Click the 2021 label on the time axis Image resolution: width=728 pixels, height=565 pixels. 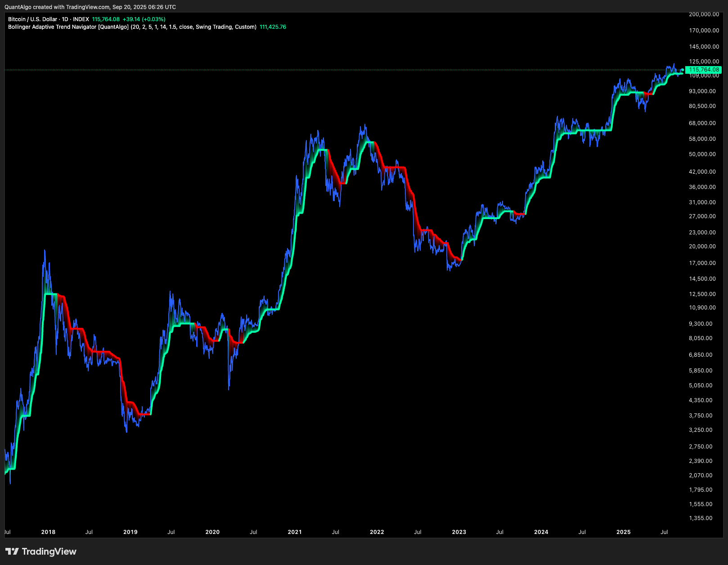[295, 532]
